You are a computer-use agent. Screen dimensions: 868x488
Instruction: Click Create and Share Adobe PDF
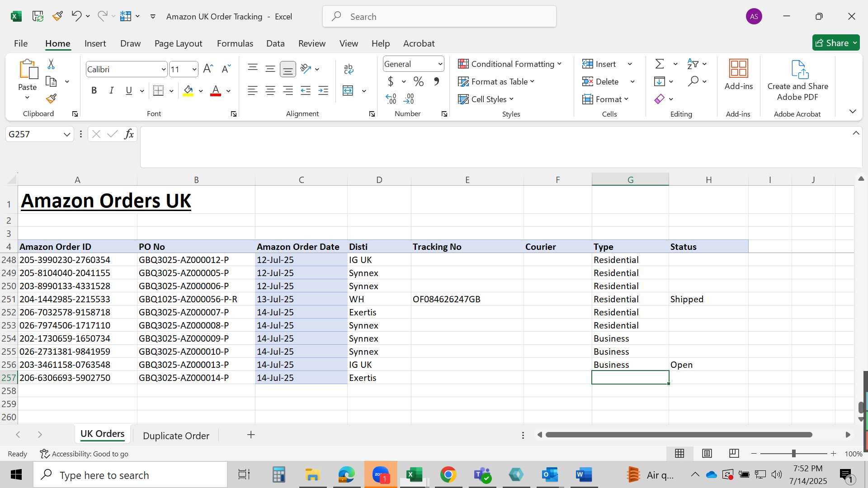click(798, 80)
